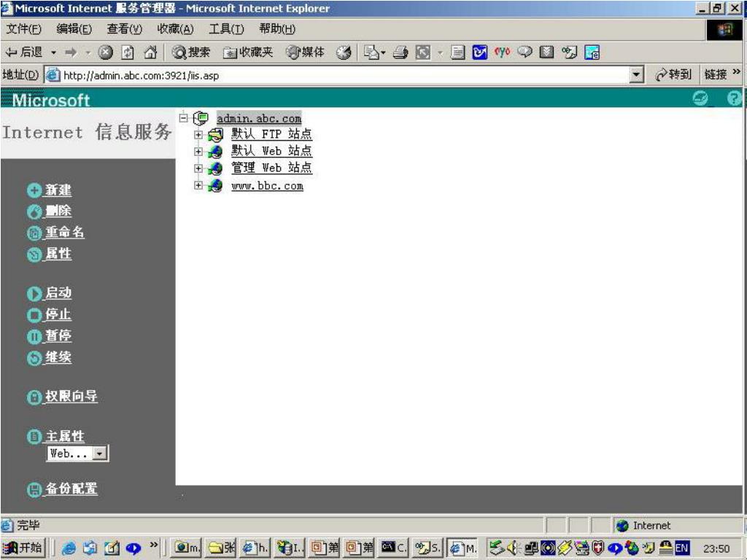Collapse the admin.abc.com tree node

coord(183,117)
